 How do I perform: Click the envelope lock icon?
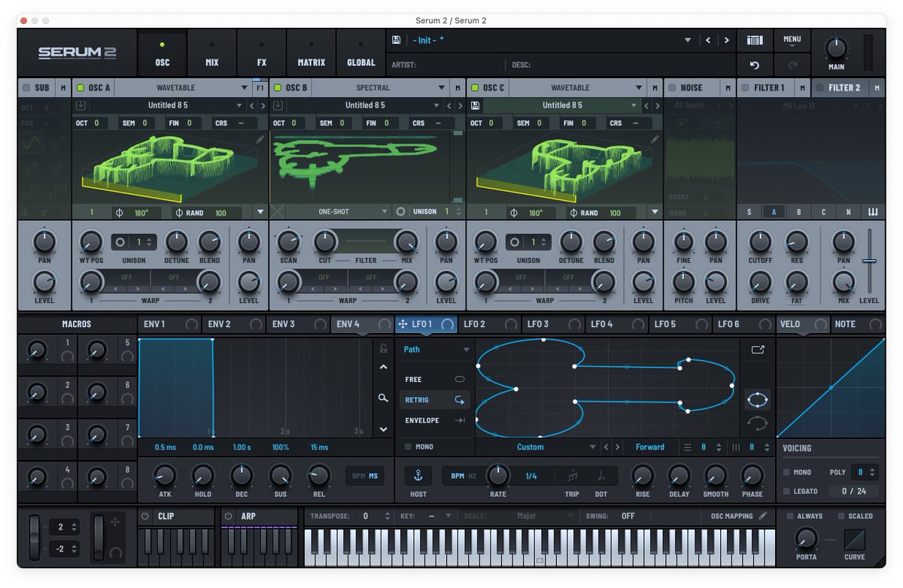click(x=384, y=348)
